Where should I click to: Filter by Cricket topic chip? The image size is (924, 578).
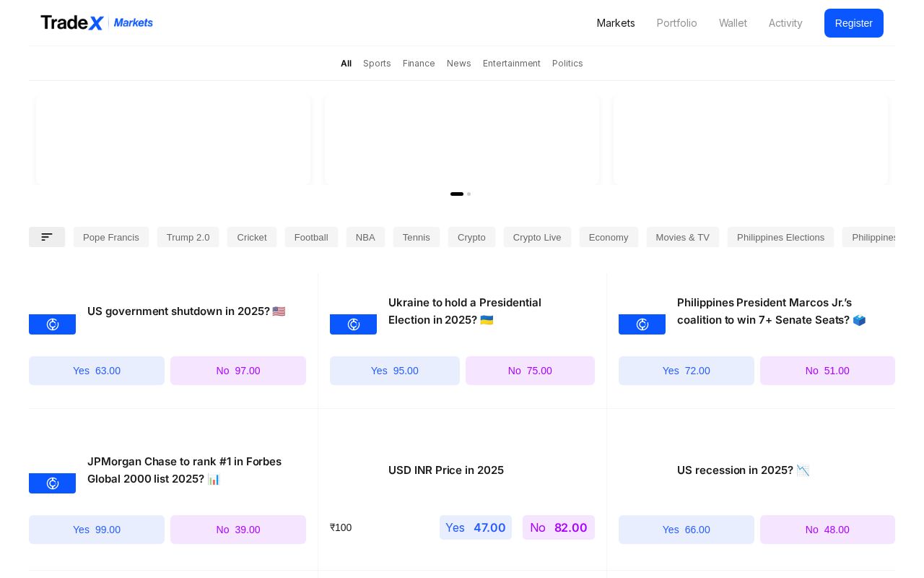click(252, 237)
